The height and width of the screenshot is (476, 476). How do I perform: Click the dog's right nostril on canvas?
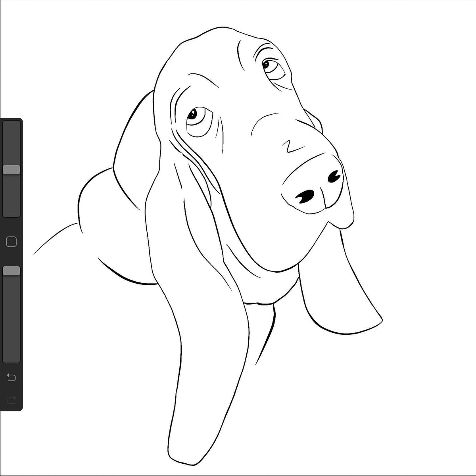335,176
